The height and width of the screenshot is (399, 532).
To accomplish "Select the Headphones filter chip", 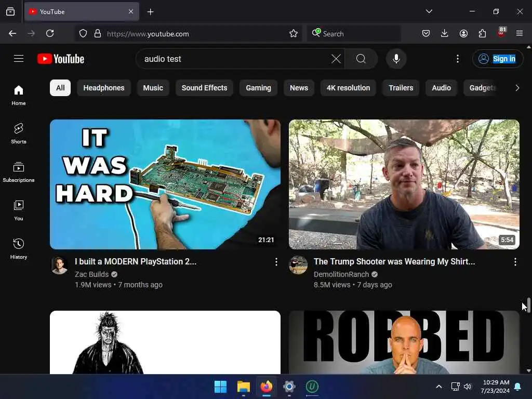I will click(104, 88).
